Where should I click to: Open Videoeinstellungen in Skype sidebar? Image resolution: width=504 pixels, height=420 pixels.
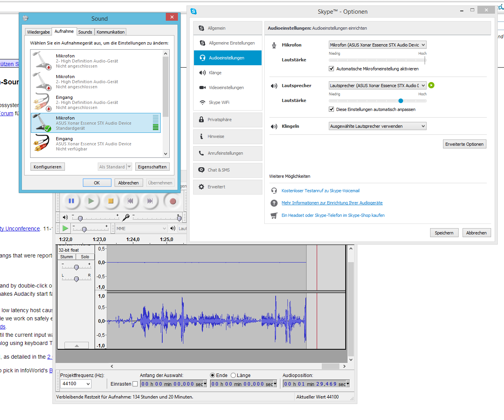(x=228, y=88)
